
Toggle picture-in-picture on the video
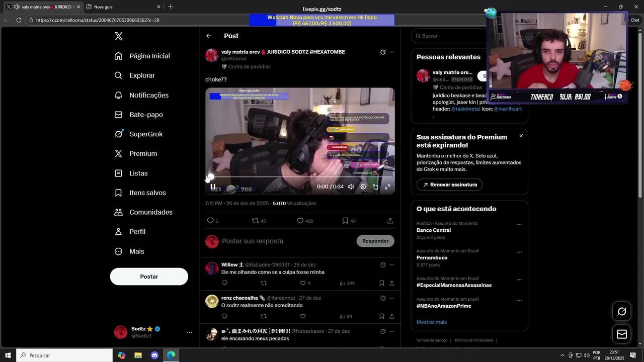(375, 187)
